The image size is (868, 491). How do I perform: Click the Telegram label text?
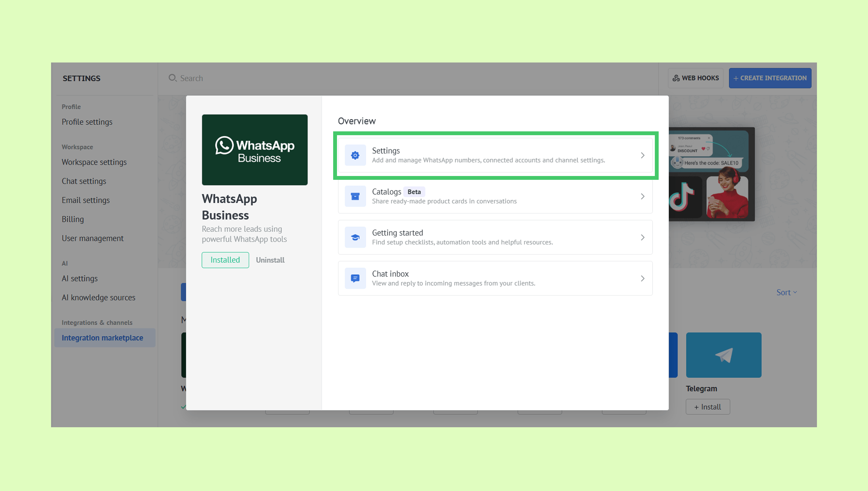[701, 388]
